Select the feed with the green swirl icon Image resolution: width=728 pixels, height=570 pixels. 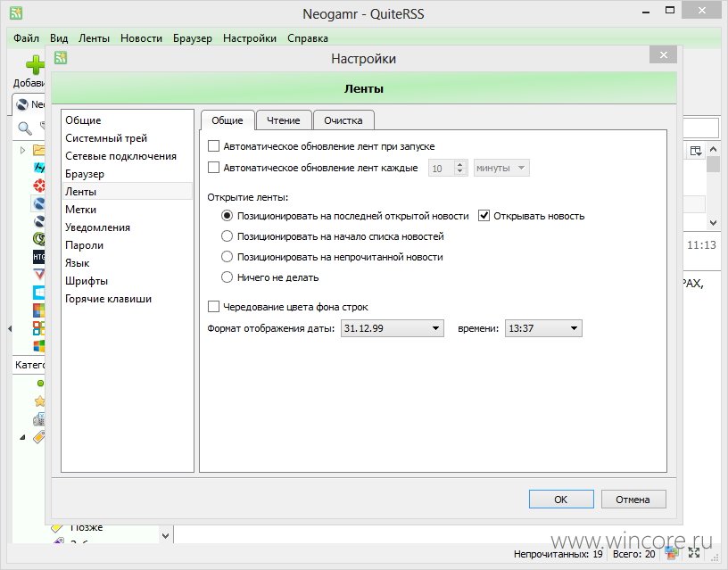pos(39,238)
